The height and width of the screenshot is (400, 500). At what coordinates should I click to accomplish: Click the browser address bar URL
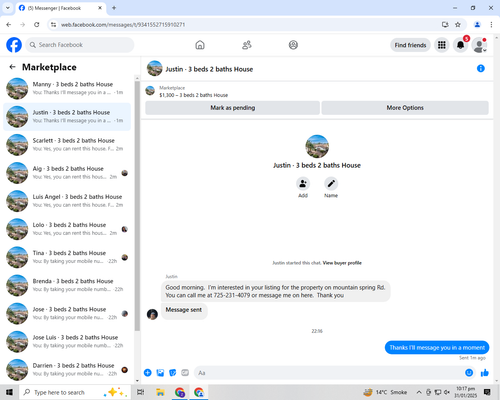[123, 24]
